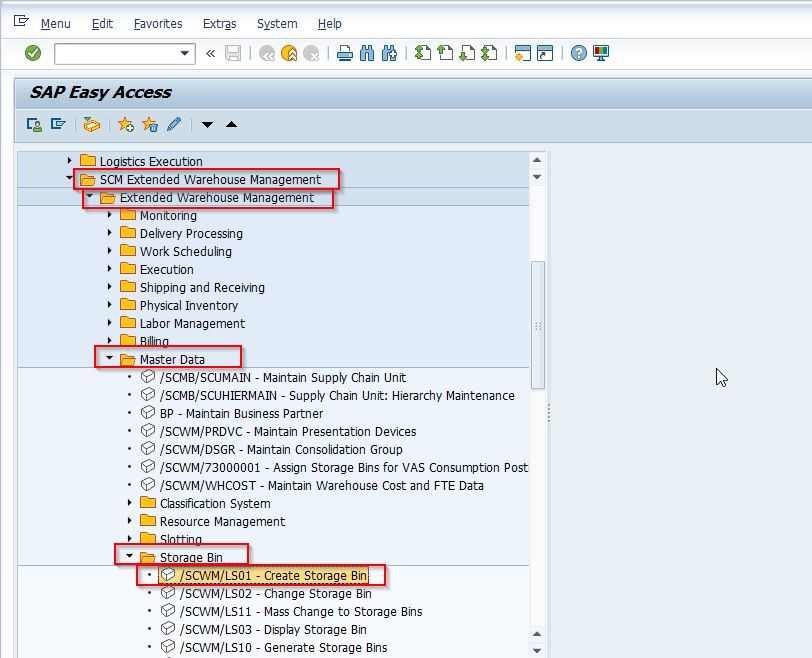Click the window menu icon left of Menu
The height and width of the screenshot is (658, 812).
(21, 21)
